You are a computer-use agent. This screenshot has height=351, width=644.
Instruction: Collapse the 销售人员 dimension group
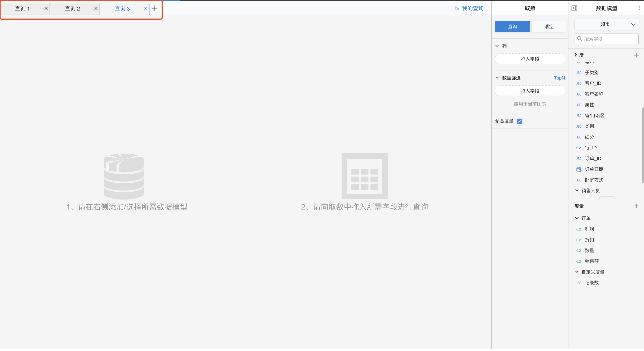[577, 191]
